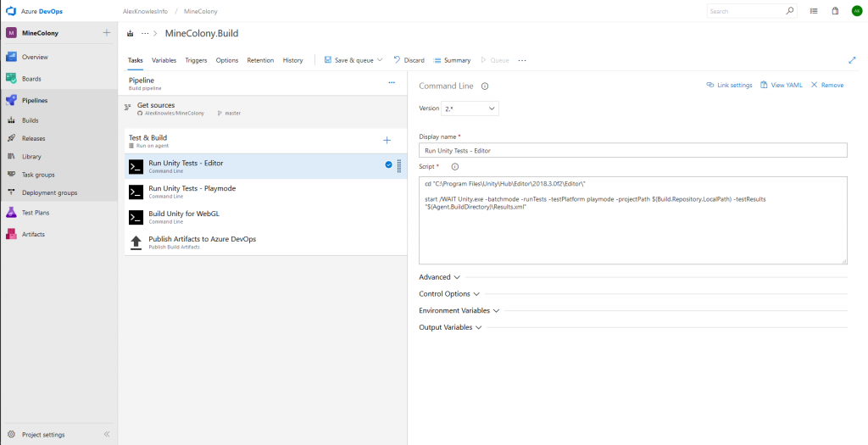This screenshot has width=868, height=445.
Task: Click the expand to full screen icon
Action: coord(852,60)
